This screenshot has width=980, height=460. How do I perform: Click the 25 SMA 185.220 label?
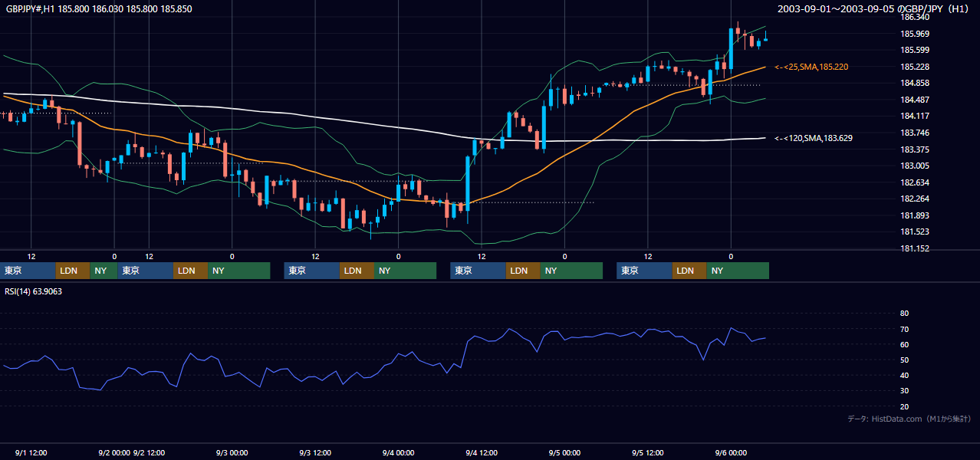click(811, 67)
